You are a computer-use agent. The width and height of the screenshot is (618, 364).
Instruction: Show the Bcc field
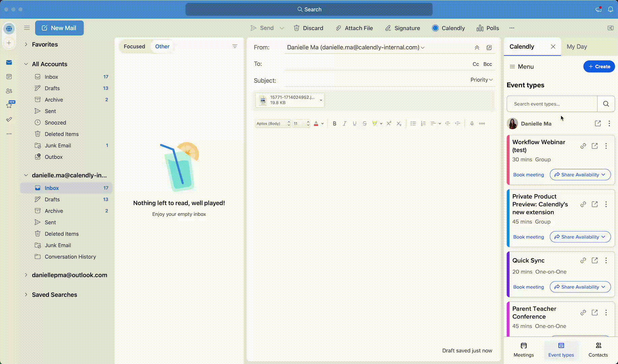click(x=488, y=64)
